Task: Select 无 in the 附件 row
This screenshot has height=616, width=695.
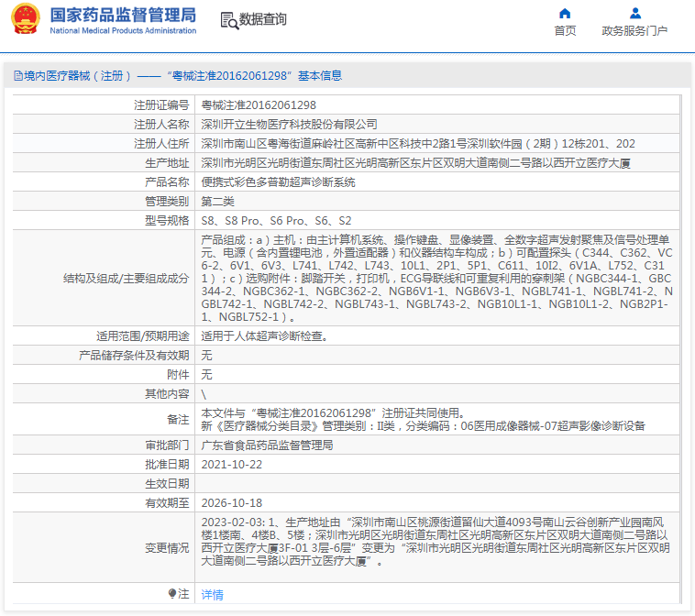Action: click(x=206, y=375)
